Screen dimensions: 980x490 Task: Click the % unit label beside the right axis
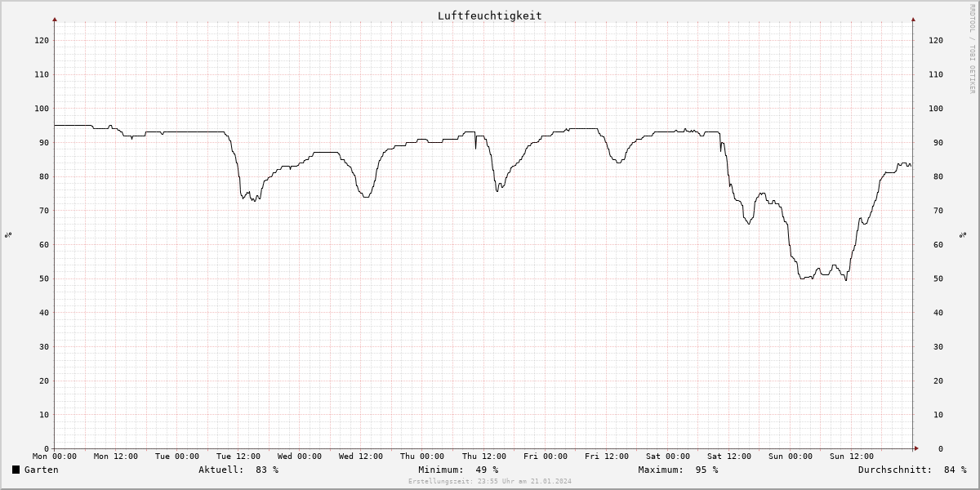[x=964, y=235]
